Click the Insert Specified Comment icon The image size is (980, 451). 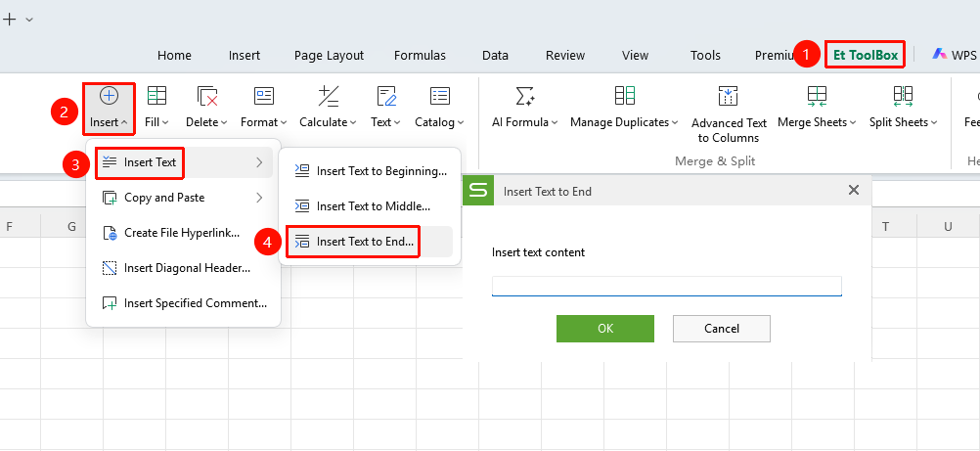coord(110,303)
